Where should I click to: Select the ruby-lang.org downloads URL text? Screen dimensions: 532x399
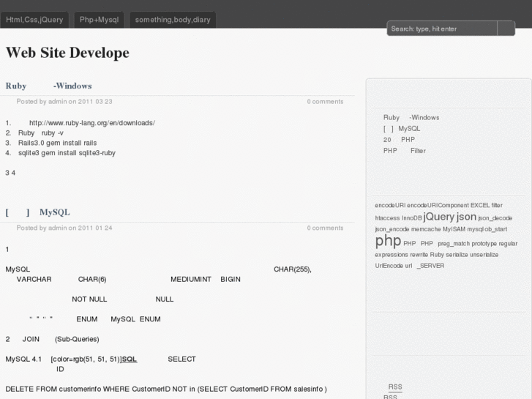click(92, 123)
